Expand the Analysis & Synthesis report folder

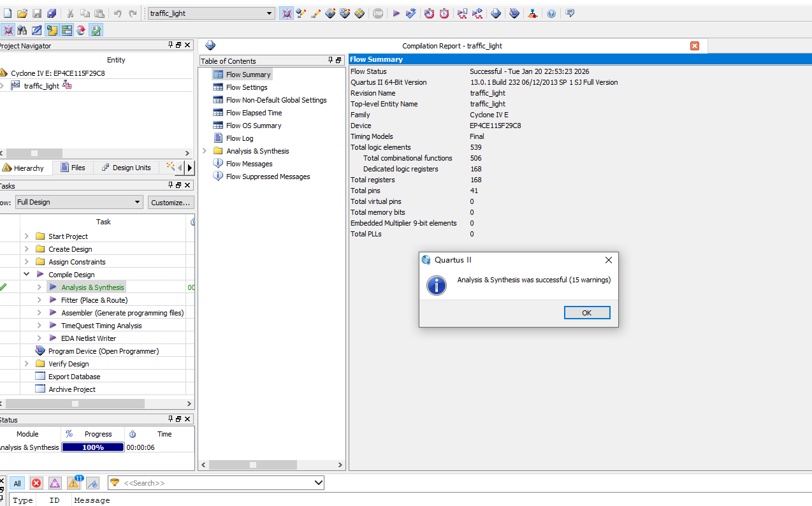pyautogui.click(x=205, y=151)
